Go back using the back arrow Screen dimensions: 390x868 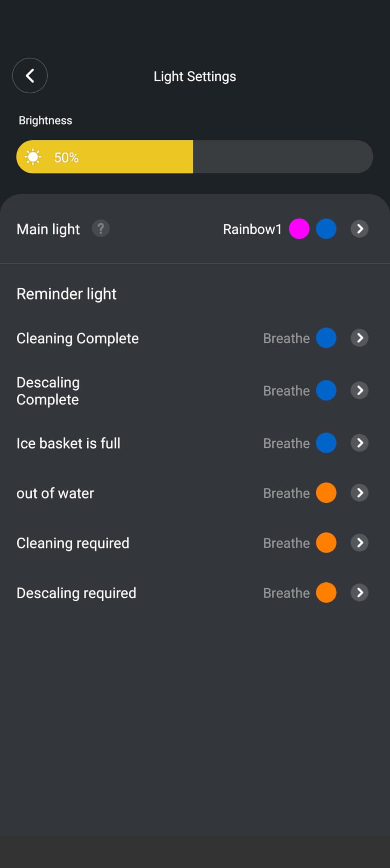pos(30,76)
